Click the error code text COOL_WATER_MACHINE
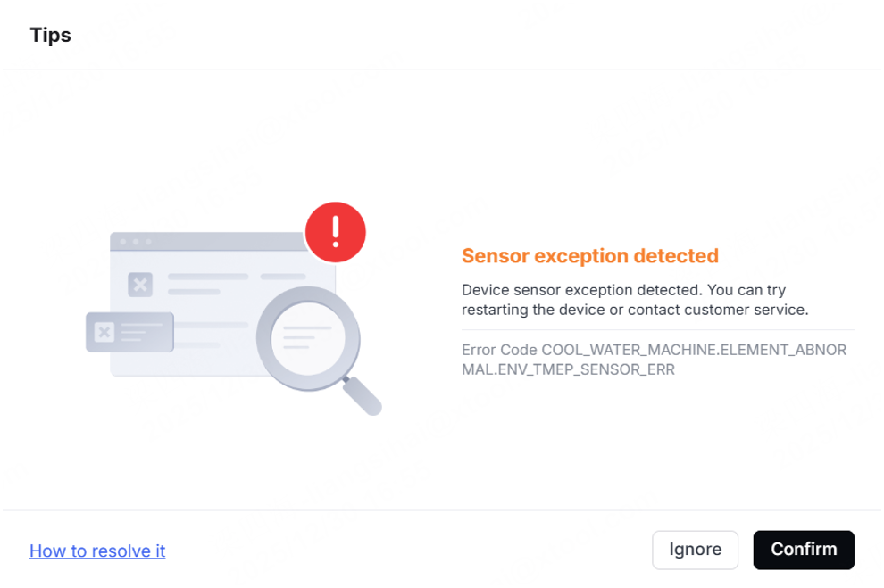Viewport: 884px width, 588px height. tap(629, 350)
